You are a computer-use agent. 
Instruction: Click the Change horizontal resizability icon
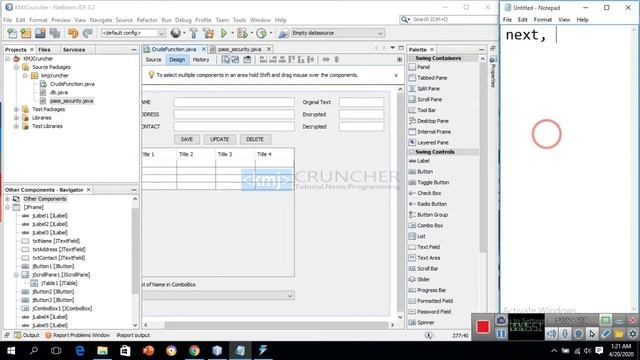(326, 60)
